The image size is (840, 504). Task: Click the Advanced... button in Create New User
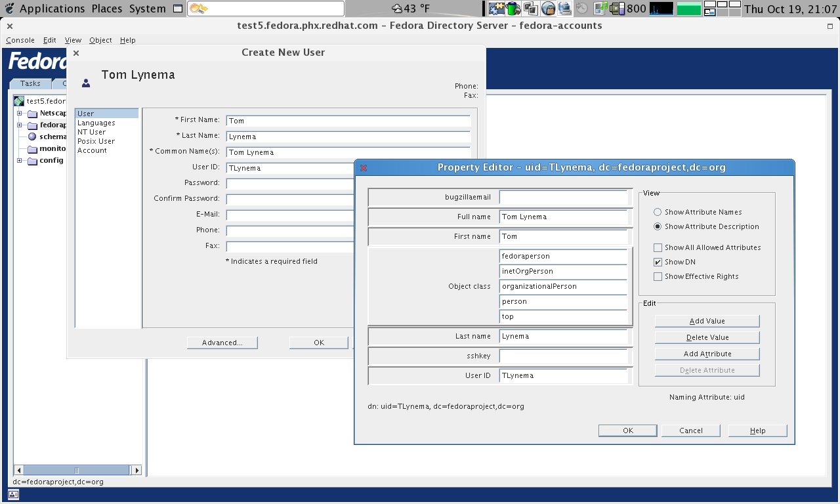[x=222, y=343]
